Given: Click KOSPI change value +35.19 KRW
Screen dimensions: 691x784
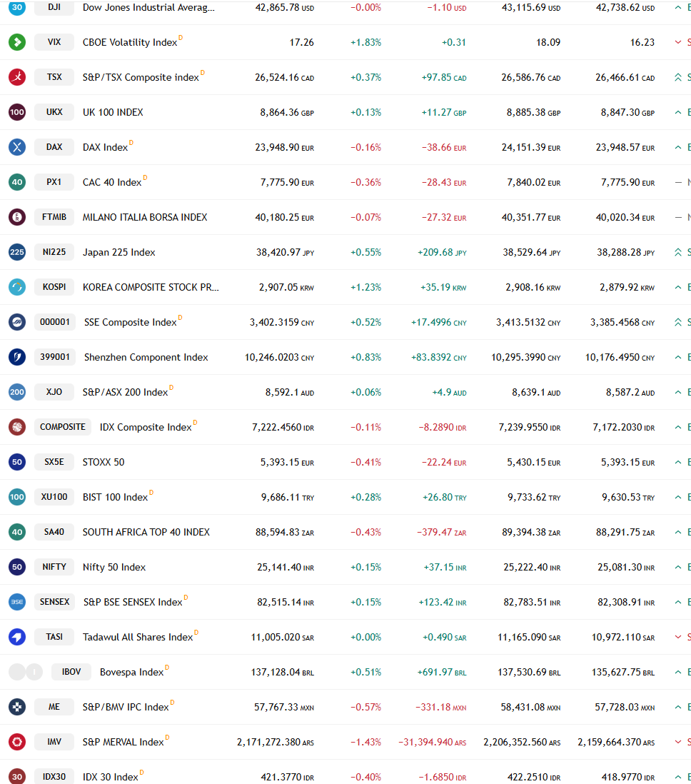Looking at the screenshot, I should pyautogui.click(x=443, y=288).
